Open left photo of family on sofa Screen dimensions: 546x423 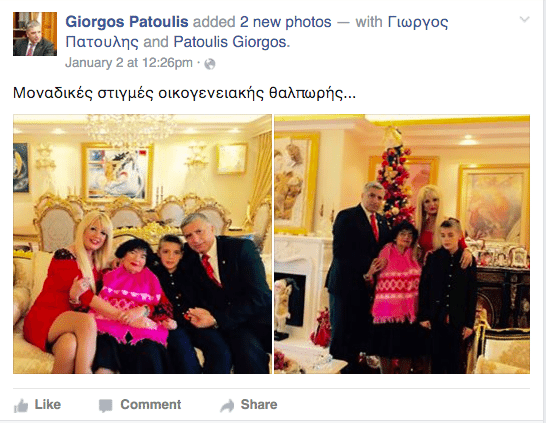click(142, 244)
